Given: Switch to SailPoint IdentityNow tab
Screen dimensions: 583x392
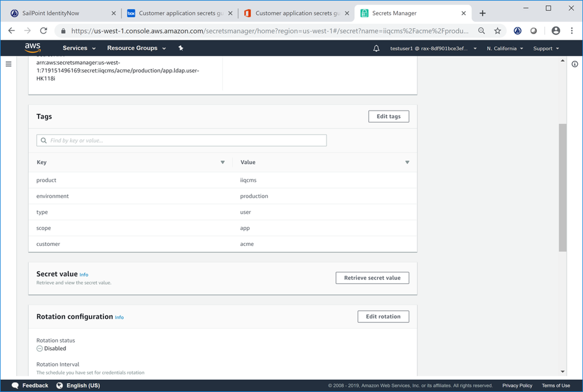Looking at the screenshot, I should tap(58, 13).
